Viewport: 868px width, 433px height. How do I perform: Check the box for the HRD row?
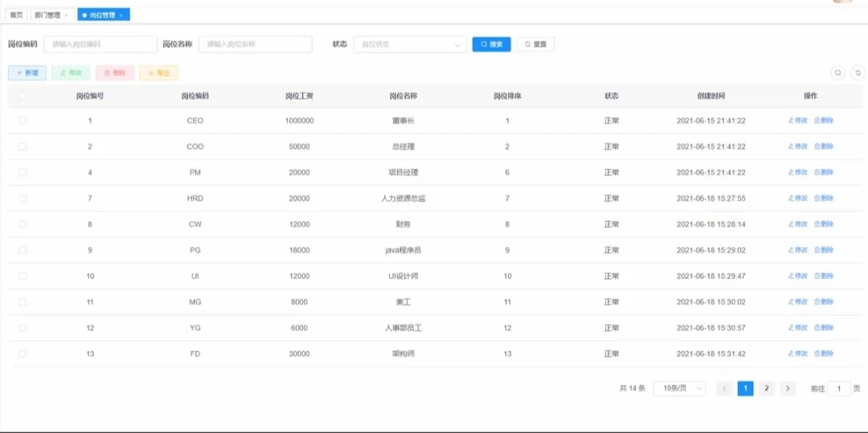pyautogui.click(x=23, y=198)
